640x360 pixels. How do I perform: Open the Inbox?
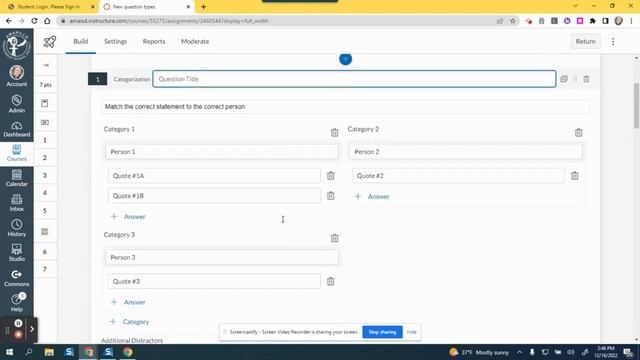pyautogui.click(x=17, y=203)
